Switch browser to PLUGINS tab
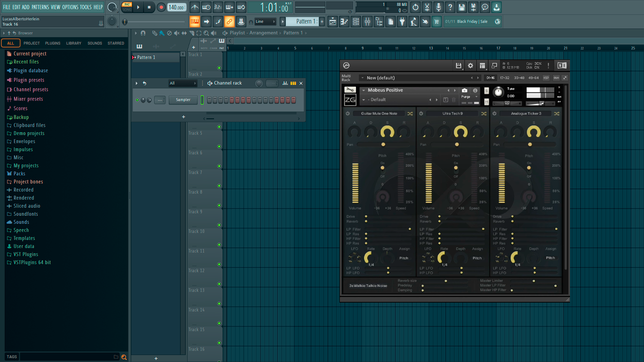Image resolution: width=644 pixels, height=362 pixels. 52,43
